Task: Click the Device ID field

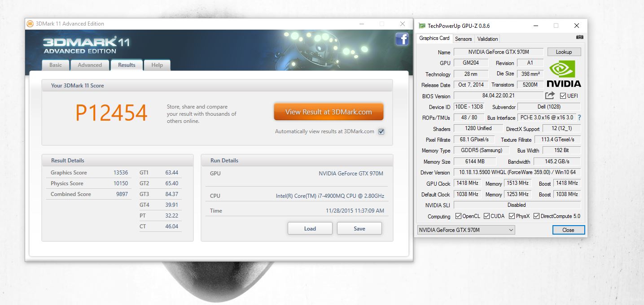Action: point(469,107)
